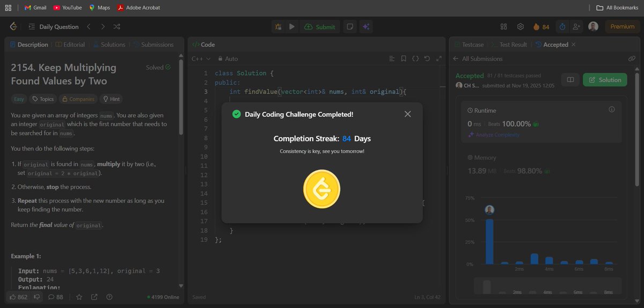The width and height of the screenshot is (644, 308).
Task: Open the user profile avatar
Action: pyautogui.click(x=593, y=26)
